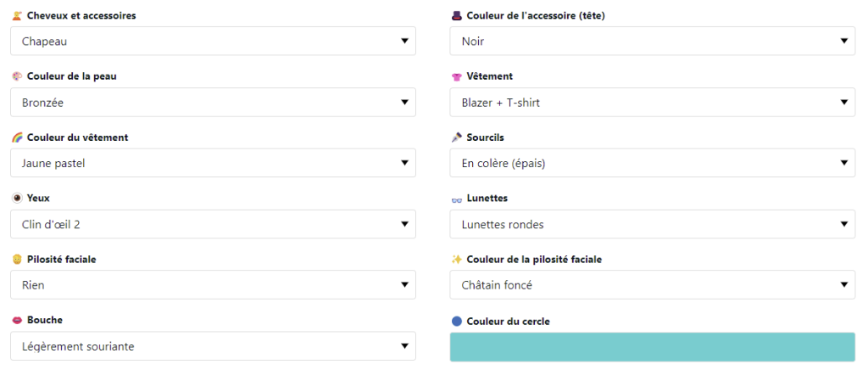Open the turquoise Couleur du cercle color swatch
Viewport: 868px width, 381px height.
click(x=653, y=347)
